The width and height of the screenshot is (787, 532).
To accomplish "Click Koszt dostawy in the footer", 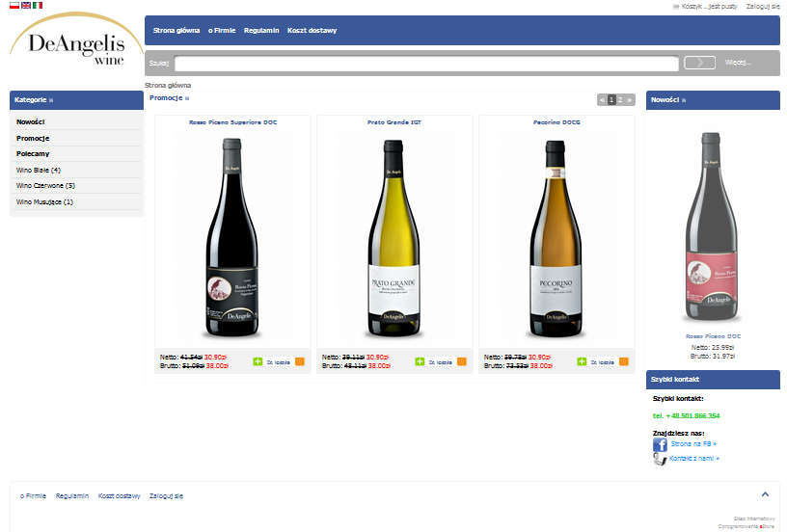I will (x=119, y=496).
